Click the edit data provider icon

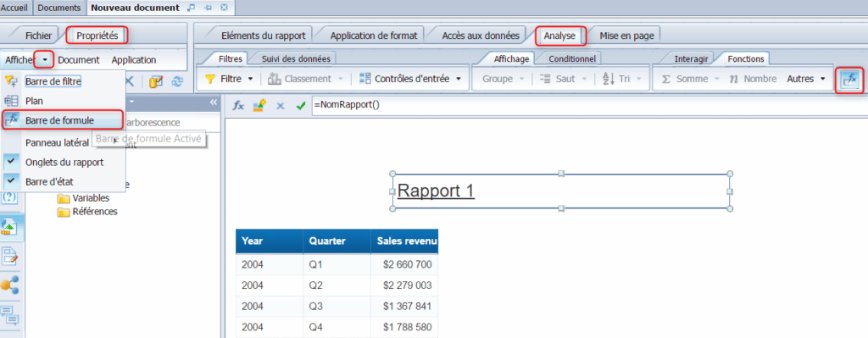coord(156,81)
